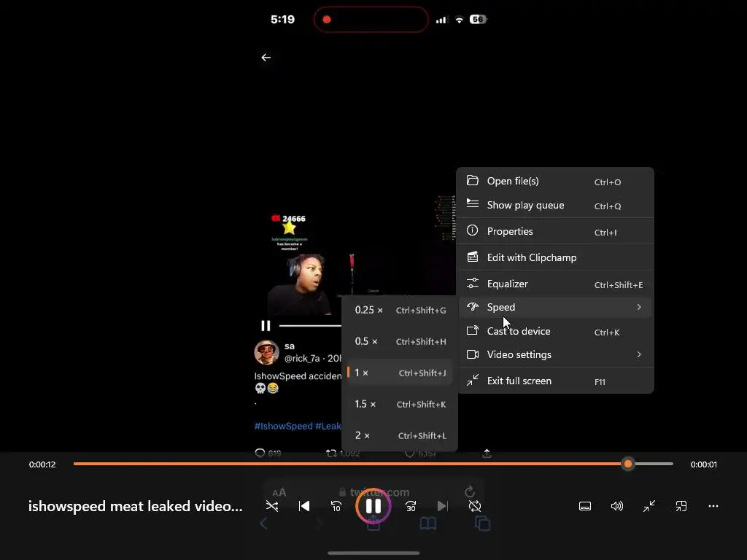This screenshot has width=747, height=560.
Task: Skip forward 30 seconds
Action: coord(411,506)
